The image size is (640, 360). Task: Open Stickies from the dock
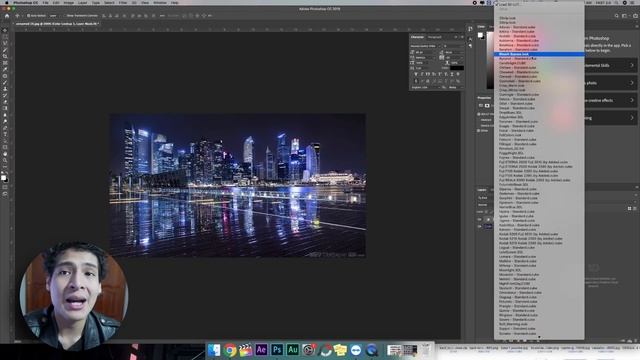pyautogui.click(x=340, y=350)
